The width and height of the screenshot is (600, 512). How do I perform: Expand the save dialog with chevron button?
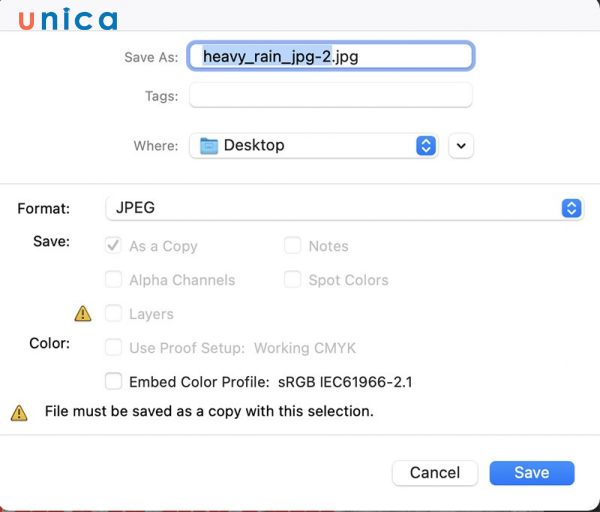point(461,146)
